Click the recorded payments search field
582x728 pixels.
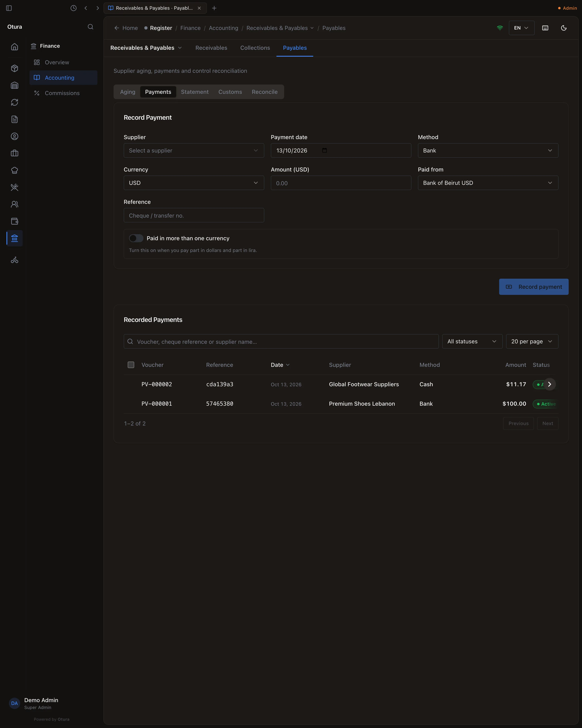click(281, 341)
